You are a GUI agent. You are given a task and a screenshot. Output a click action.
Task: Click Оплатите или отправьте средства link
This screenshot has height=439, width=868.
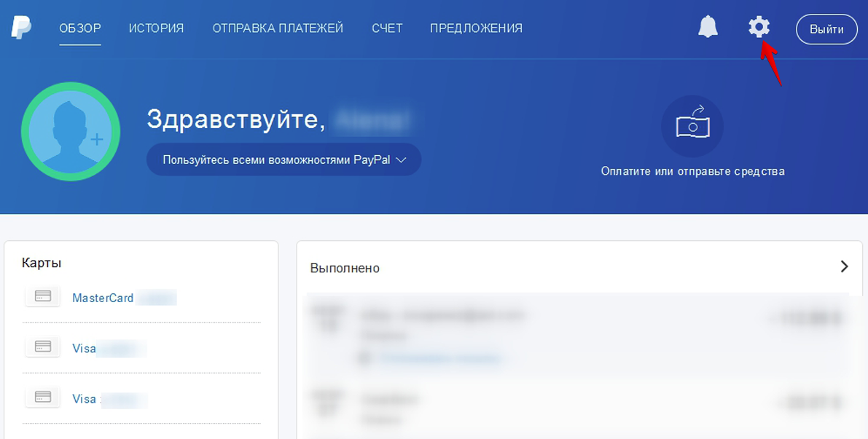pos(692,171)
